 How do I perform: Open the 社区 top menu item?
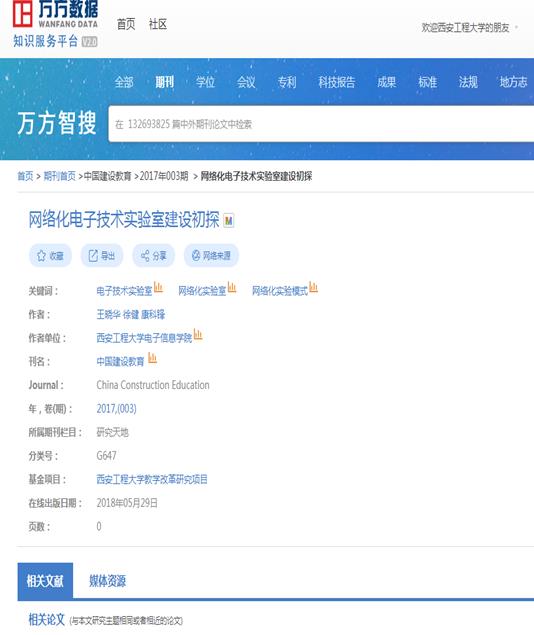click(157, 24)
